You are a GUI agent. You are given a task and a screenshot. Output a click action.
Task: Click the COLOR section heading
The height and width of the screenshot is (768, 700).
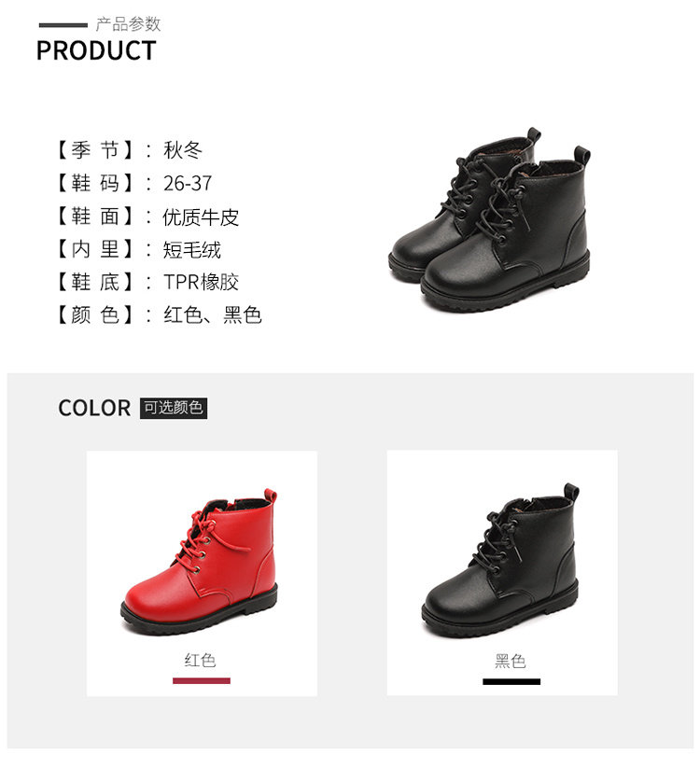click(x=94, y=408)
